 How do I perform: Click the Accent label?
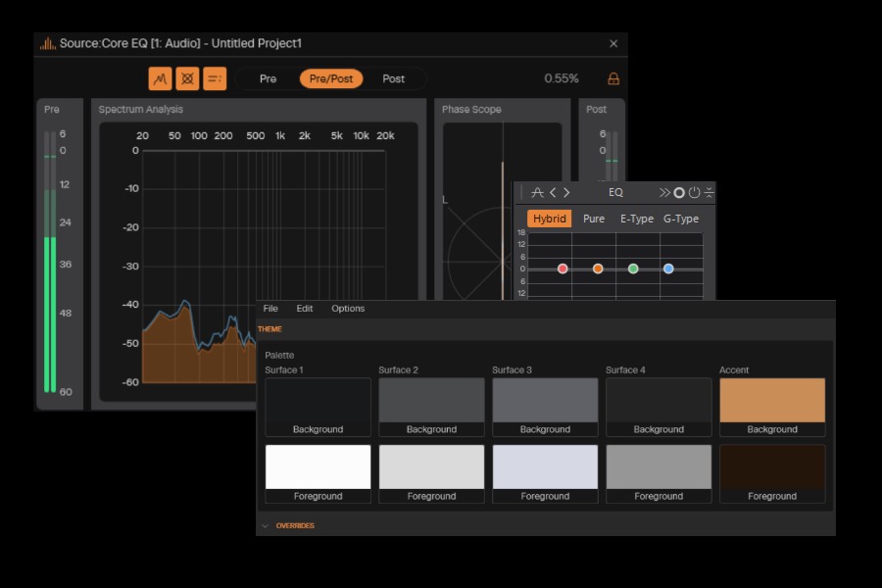734,369
